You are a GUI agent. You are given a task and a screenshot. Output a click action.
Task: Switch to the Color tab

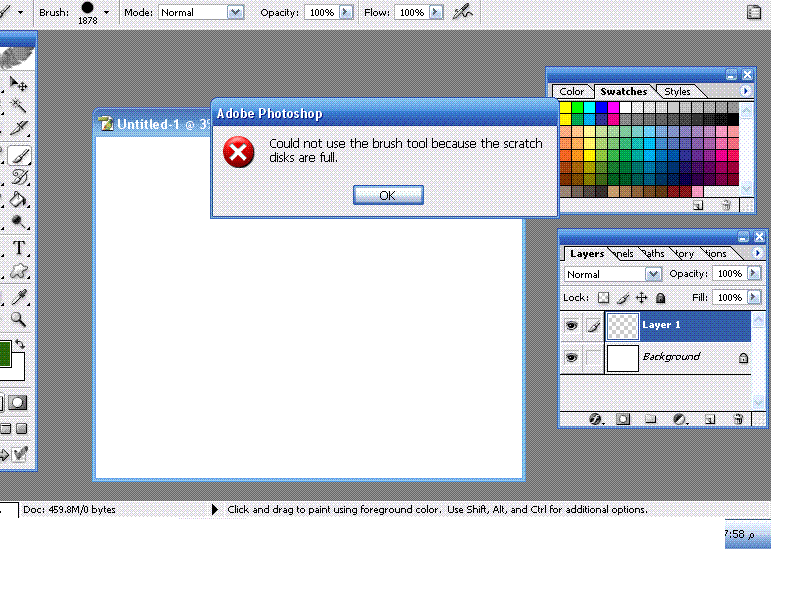tap(571, 91)
